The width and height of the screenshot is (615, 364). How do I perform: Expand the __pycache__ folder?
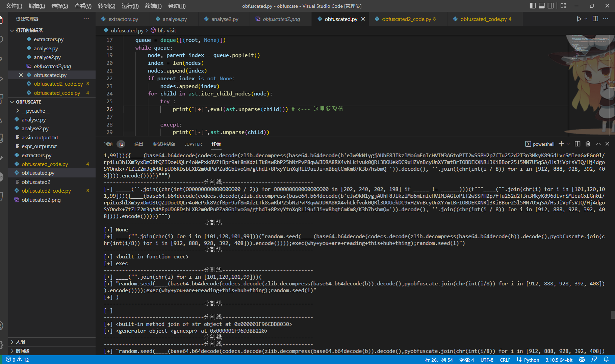pos(35,111)
